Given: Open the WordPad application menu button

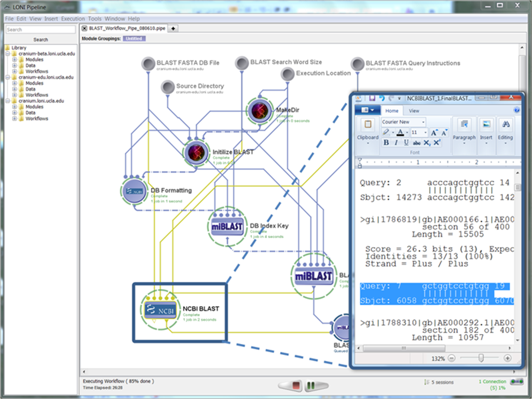Looking at the screenshot, I should pyautogui.click(x=367, y=110).
